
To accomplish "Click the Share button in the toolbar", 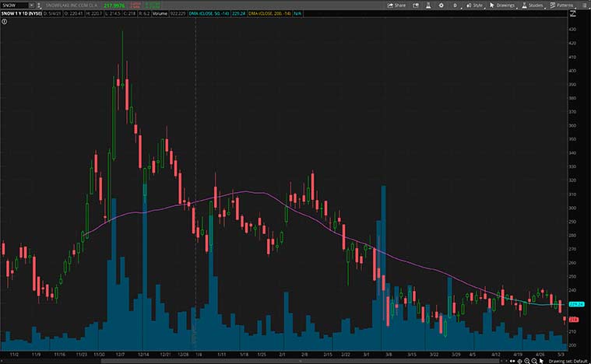I will pyautogui.click(x=397, y=5).
